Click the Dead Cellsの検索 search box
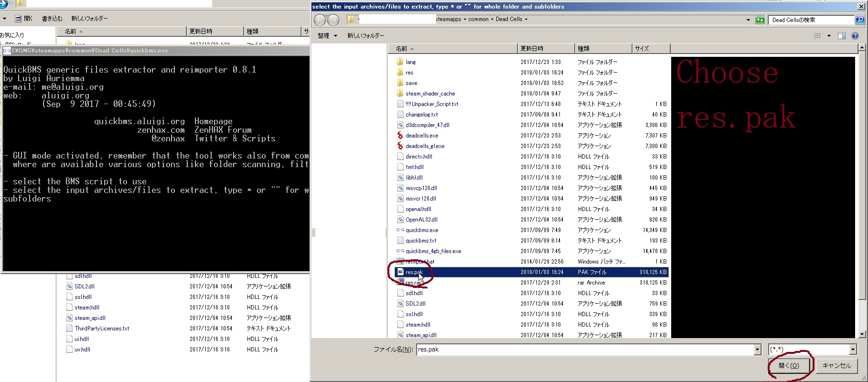868x382 pixels. click(811, 20)
